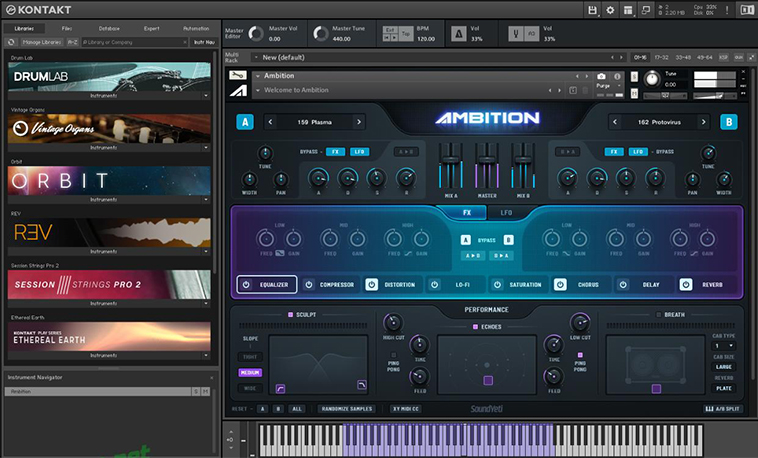Switch to the LFO tab
This screenshot has width=758, height=458.
[506, 213]
